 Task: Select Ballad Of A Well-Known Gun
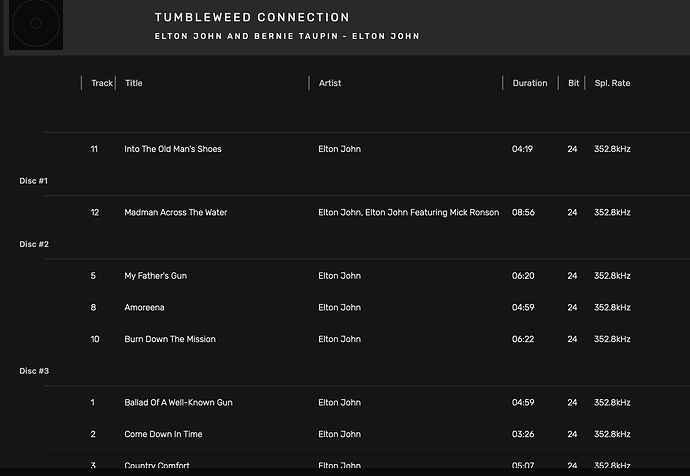[x=178, y=403]
